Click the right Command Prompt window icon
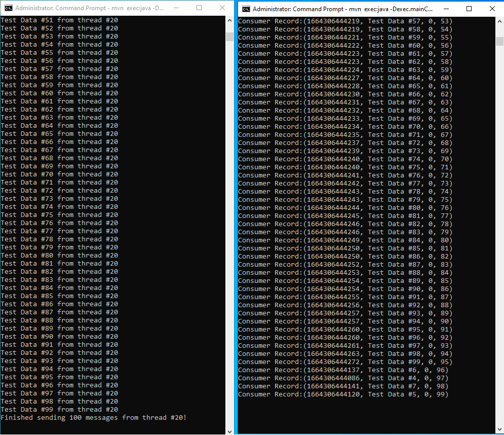504x435 pixels. coord(246,9)
